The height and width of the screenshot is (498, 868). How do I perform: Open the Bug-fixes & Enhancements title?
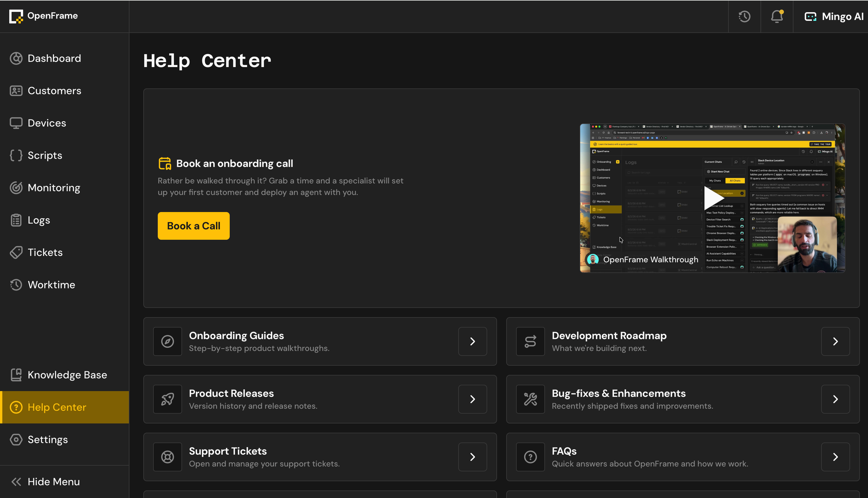pos(619,393)
